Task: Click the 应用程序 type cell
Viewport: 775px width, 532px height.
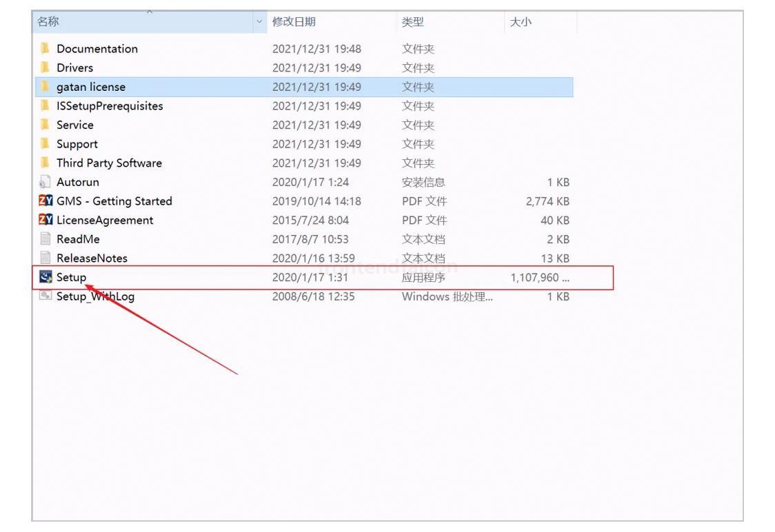Action: tap(423, 278)
